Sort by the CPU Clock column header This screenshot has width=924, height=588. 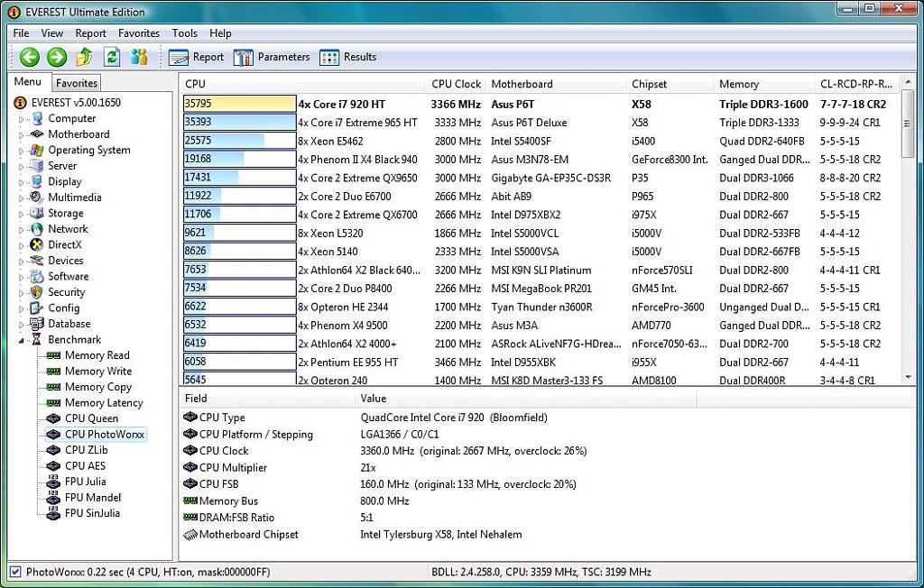456,84
